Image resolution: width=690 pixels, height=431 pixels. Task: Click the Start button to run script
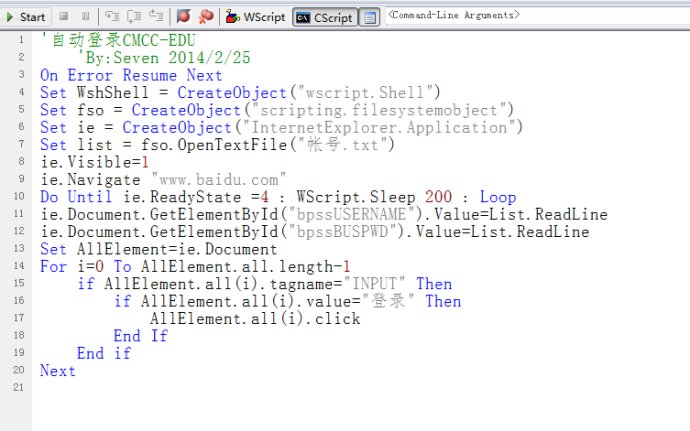point(25,16)
